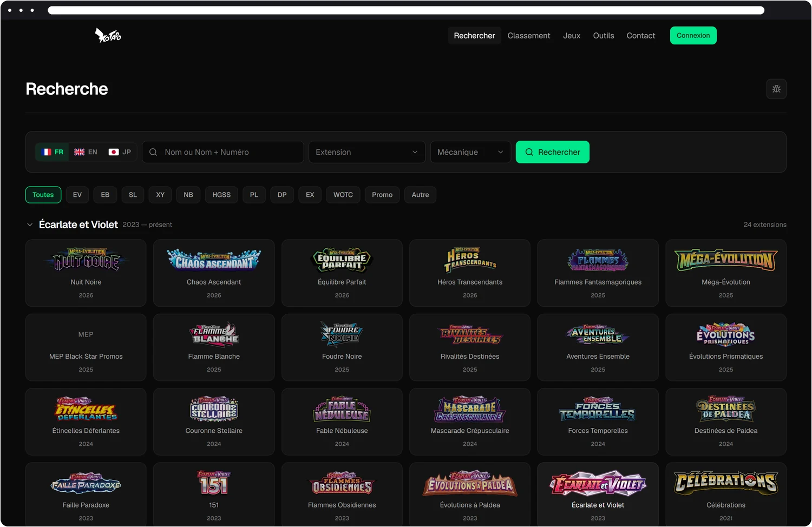Open the Nuit Noire set logo
The width and height of the screenshot is (812, 527).
[x=86, y=260]
